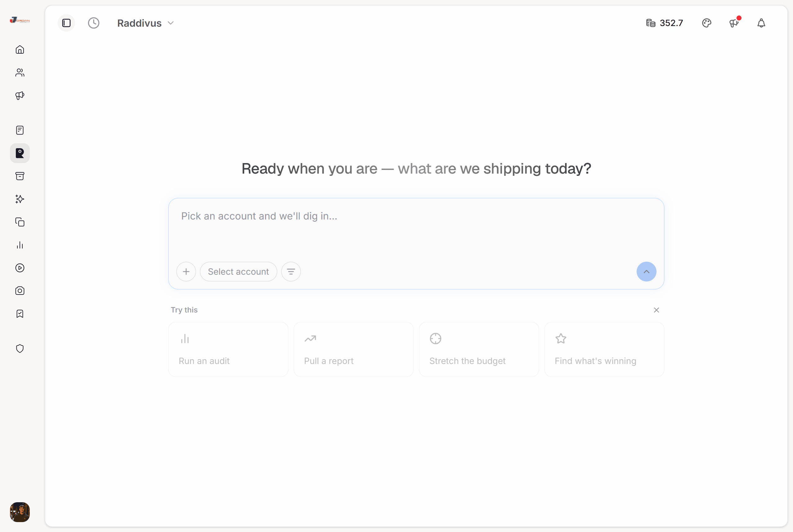Click the Run an audit suggestion
Screen dimensions: 793x532
pyautogui.click(x=228, y=349)
